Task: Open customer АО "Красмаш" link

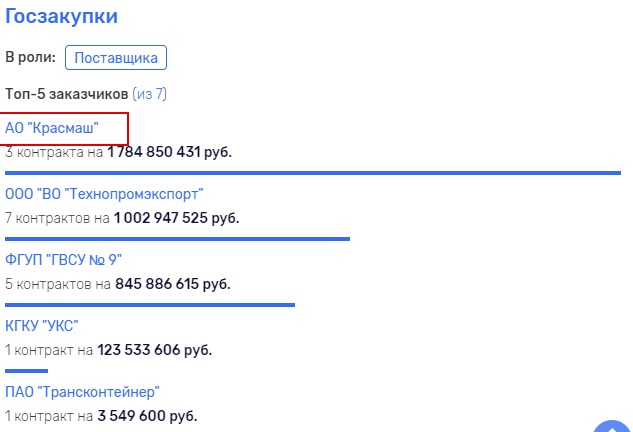Action: [x=52, y=128]
